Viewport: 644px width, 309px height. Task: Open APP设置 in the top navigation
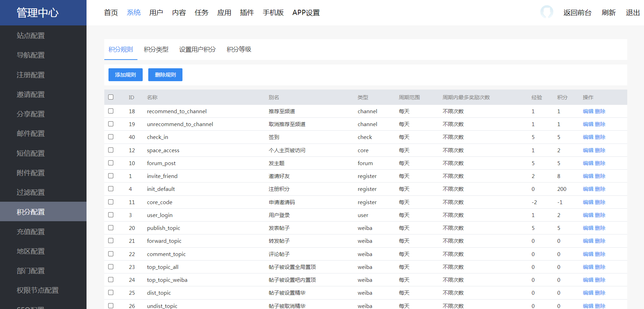306,13
